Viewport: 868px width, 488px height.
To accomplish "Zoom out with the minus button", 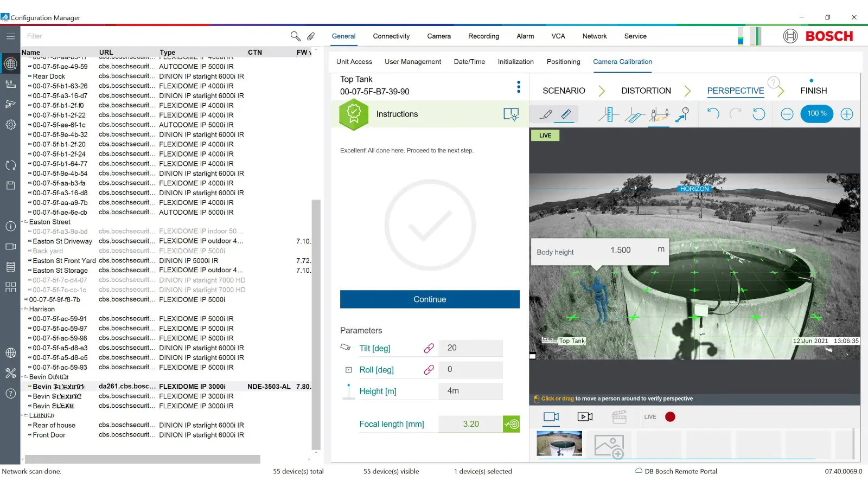I will pos(787,114).
